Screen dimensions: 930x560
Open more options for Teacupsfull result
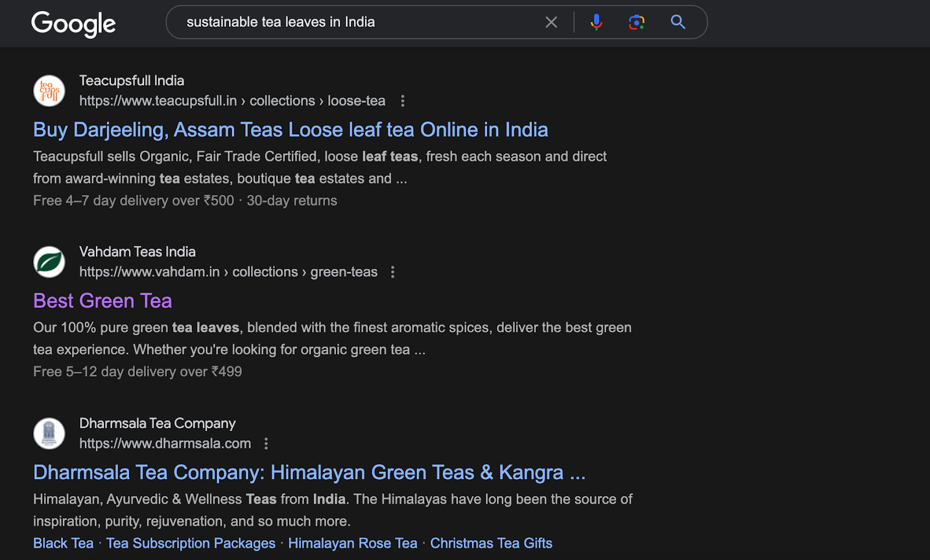(x=402, y=101)
